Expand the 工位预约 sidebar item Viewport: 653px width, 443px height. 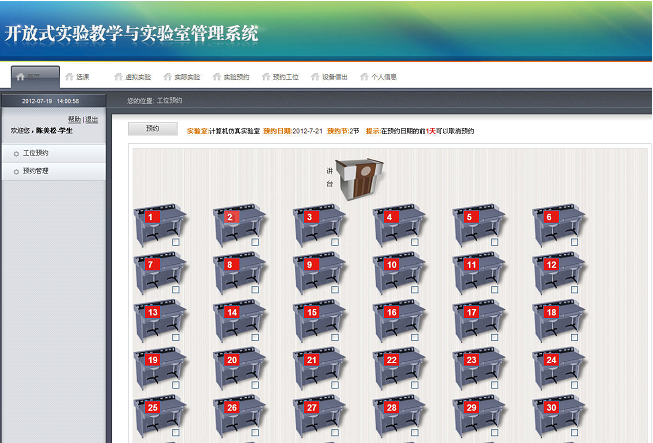tap(36, 154)
